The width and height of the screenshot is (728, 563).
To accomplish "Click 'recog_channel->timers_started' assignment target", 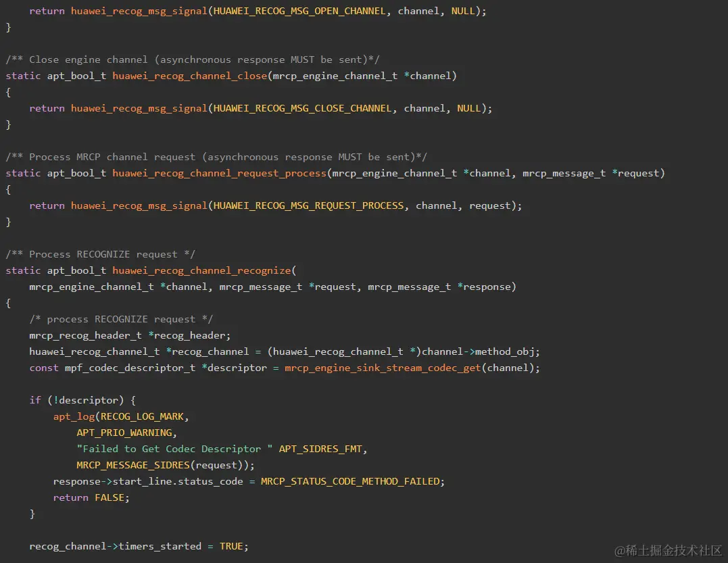I will coord(115,546).
